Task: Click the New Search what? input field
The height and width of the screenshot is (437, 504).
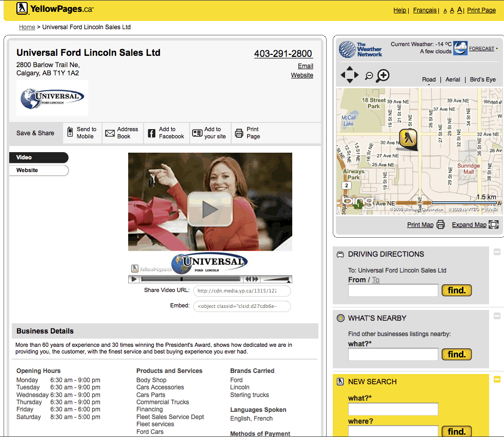Action: pyautogui.click(x=393, y=409)
